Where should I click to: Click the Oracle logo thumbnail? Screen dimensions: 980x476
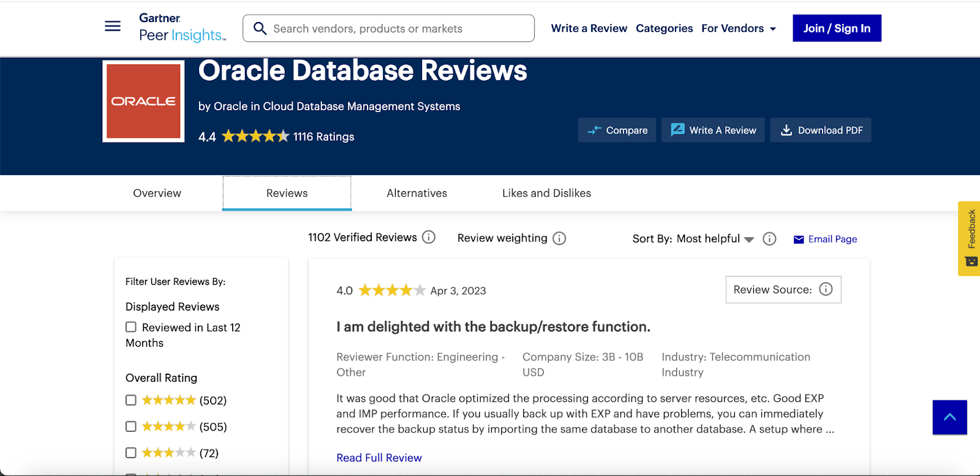(x=143, y=101)
